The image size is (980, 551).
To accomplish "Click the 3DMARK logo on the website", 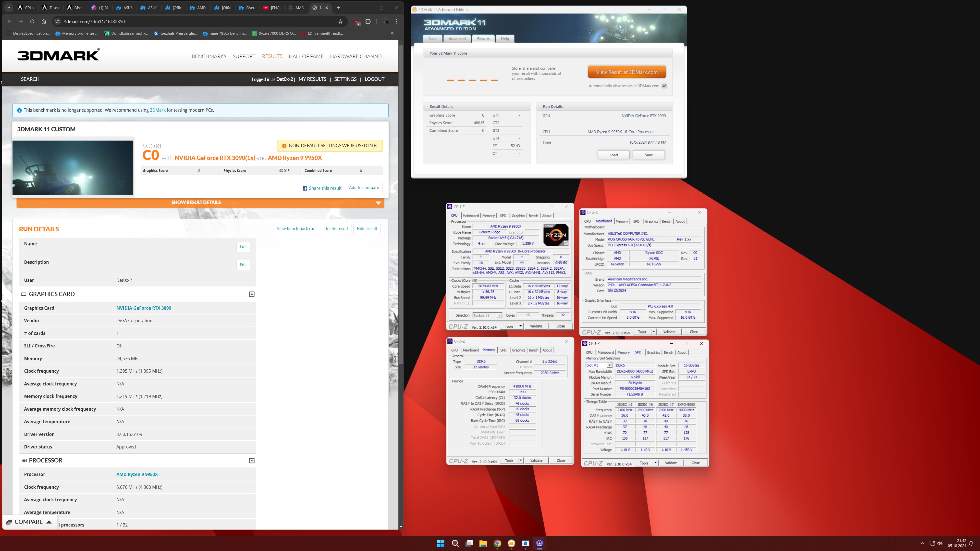I will coord(59,55).
